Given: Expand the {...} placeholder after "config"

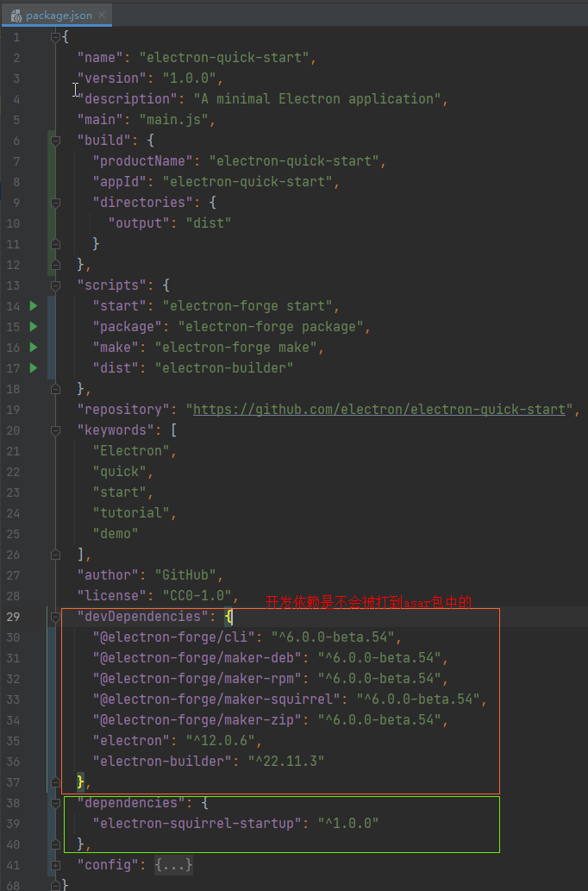Looking at the screenshot, I should click(x=174, y=865).
